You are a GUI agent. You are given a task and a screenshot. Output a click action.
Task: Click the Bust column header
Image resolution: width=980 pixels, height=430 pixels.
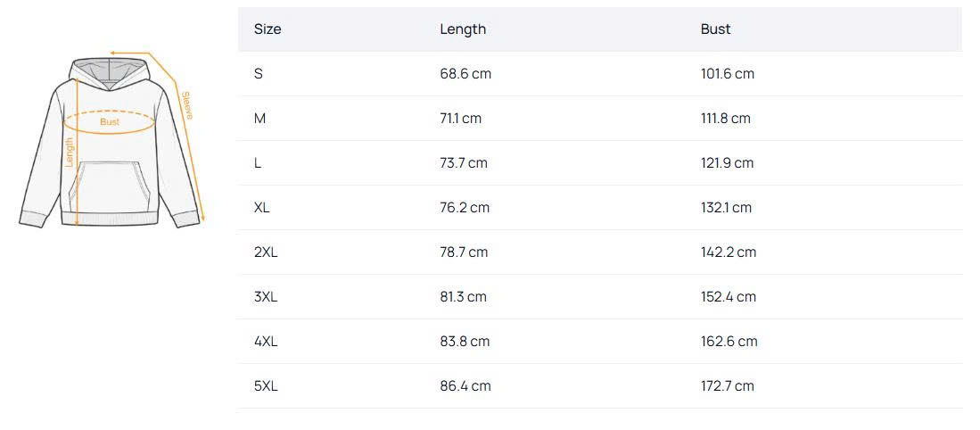point(715,29)
